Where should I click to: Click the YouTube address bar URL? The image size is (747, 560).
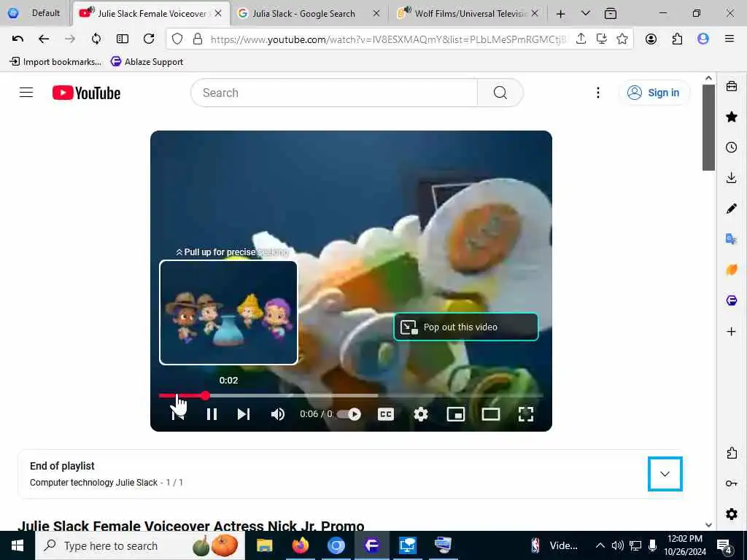coord(388,39)
